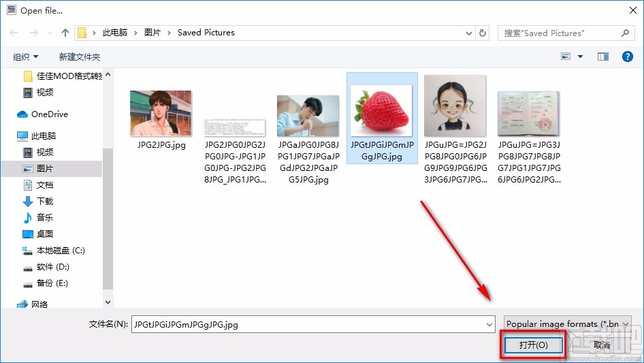Select the JPG2JPG.jpg anime thumbnail

161,114
